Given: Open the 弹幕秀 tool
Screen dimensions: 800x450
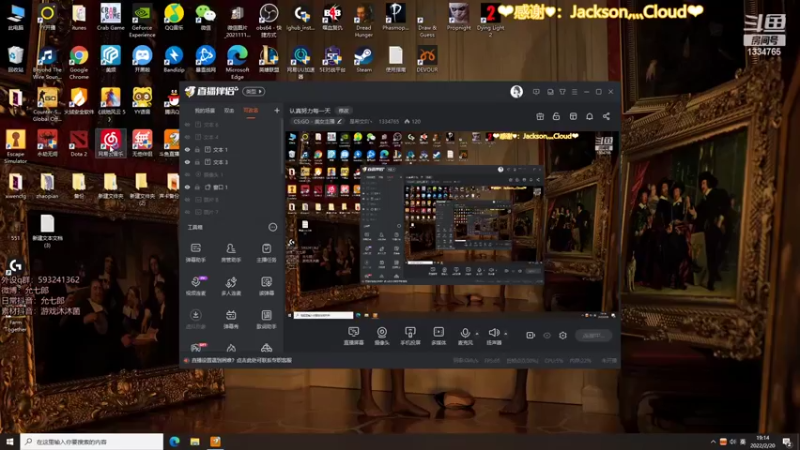Looking at the screenshot, I should [x=231, y=319].
